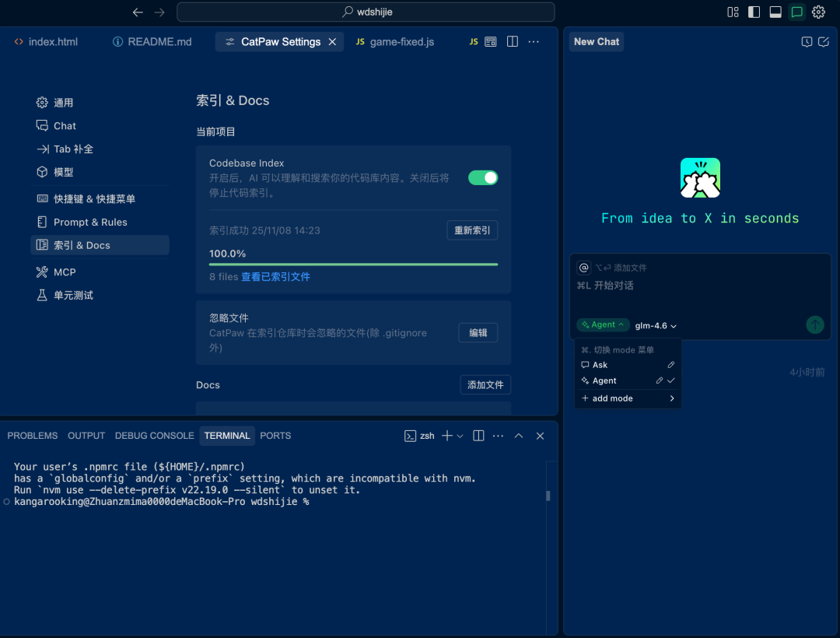Click the wdshijie search field
The height and width of the screenshot is (638, 840).
[366, 12]
